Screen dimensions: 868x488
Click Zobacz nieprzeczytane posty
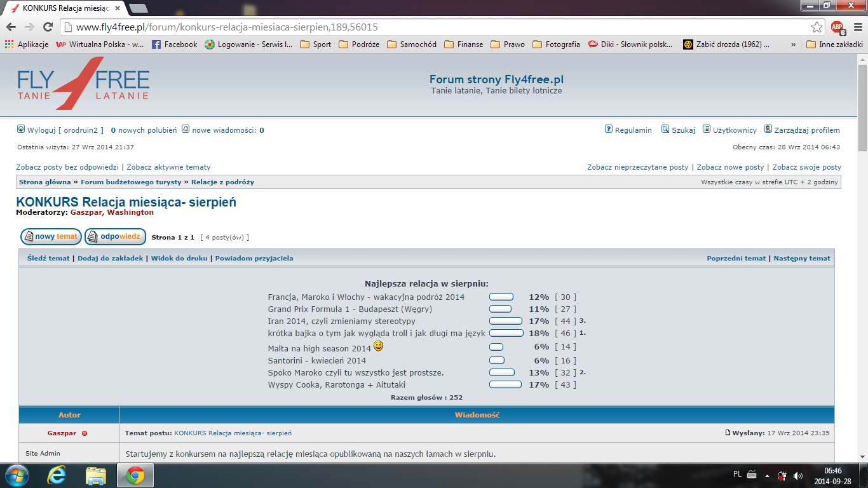pos(638,167)
